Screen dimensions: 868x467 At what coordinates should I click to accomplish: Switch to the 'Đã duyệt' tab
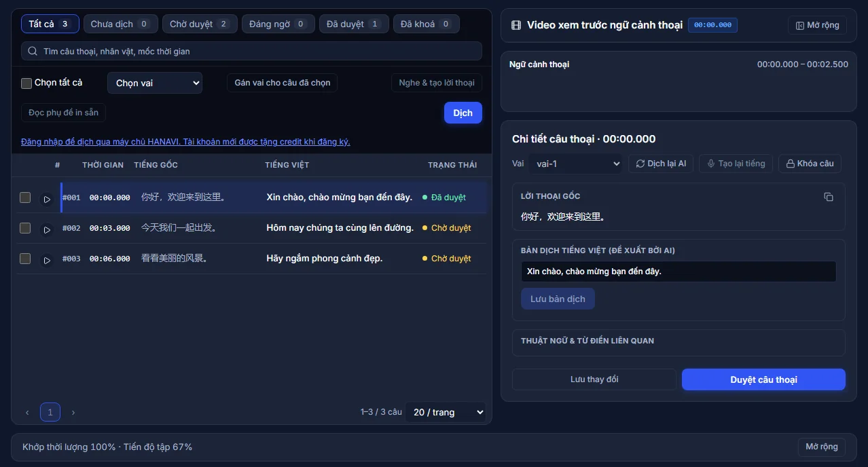pyautogui.click(x=354, y=24)
